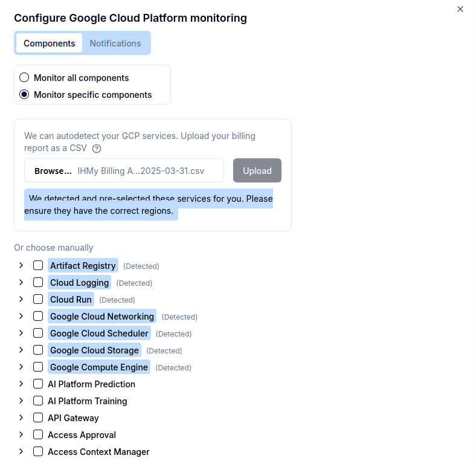Expand Google Cloud Scheduler chevron

click(21, 333)
